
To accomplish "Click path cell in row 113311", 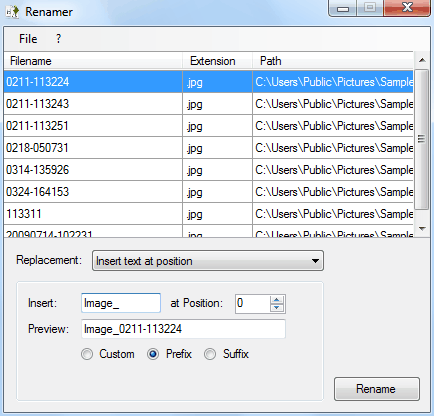I will pyautogui.click(x=333, y=214).
